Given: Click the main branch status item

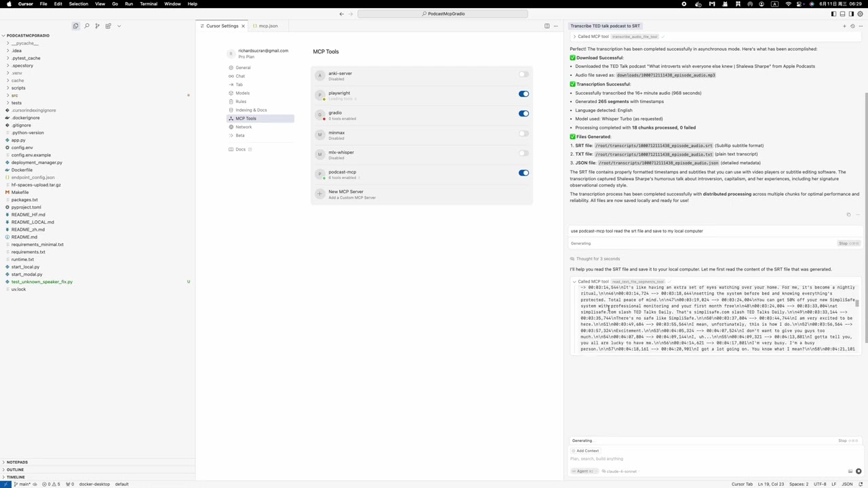Looking at the screenshot, I should coord(22,484).
